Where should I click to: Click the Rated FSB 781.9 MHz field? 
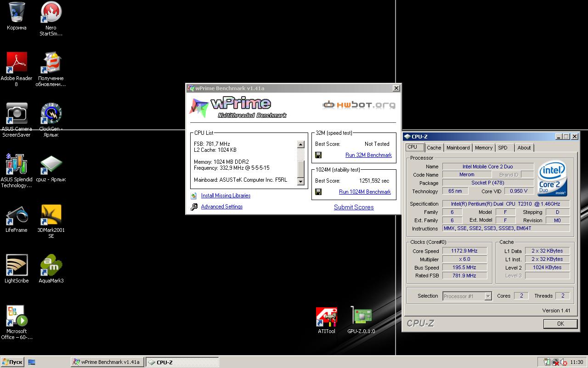(464, 276)
